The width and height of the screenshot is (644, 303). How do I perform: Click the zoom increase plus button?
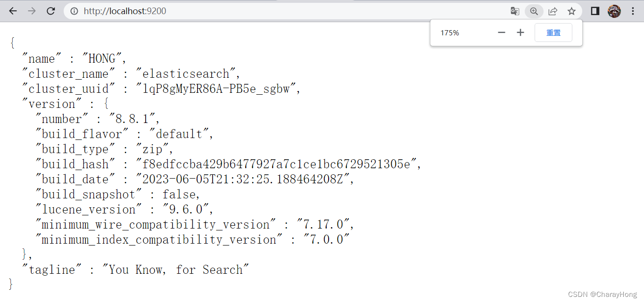coord(520,33)
